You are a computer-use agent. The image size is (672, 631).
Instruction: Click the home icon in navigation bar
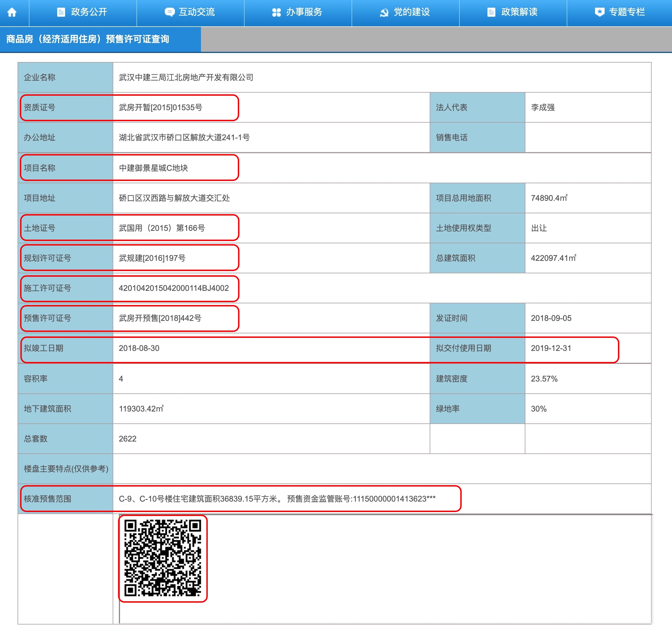12,12
